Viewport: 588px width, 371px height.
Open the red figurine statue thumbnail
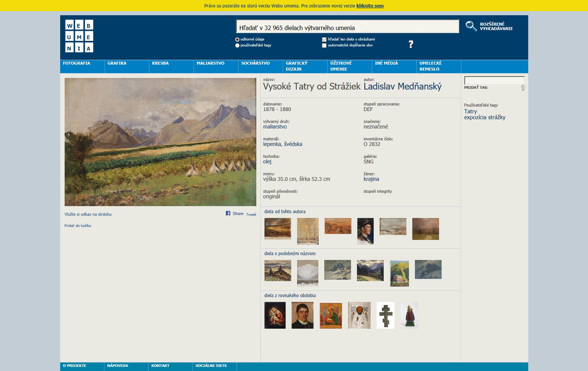409,315
